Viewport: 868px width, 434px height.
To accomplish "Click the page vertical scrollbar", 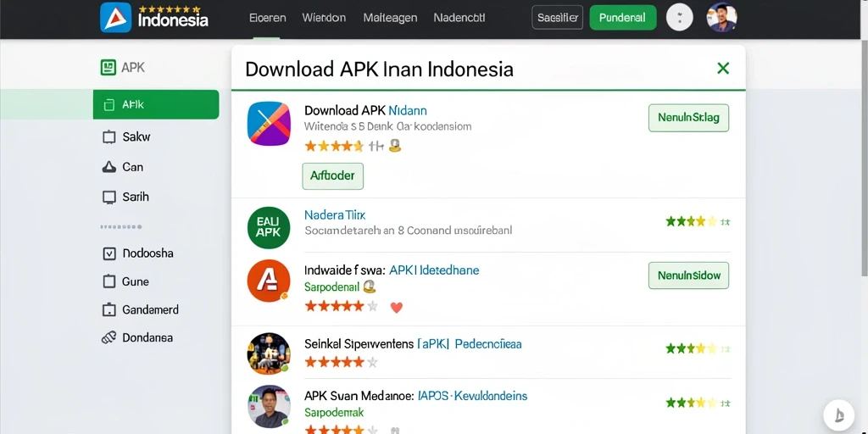I will (864, 158).
